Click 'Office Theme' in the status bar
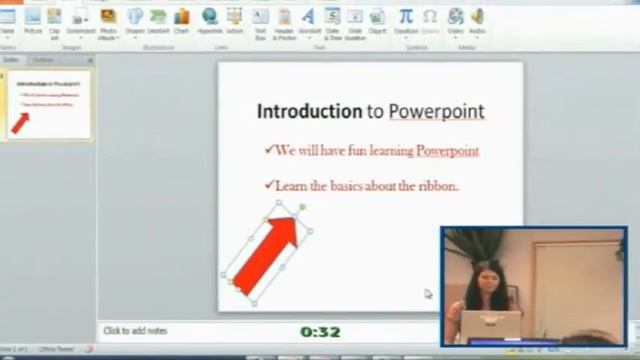 click(56, 349)
